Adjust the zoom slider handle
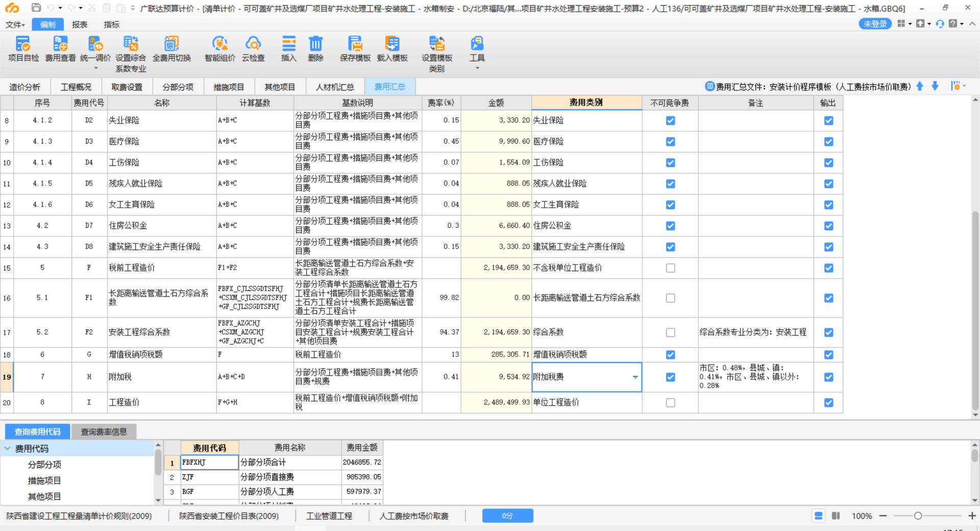The height and width of the screenshot is (531, 980). pos(918,516)
